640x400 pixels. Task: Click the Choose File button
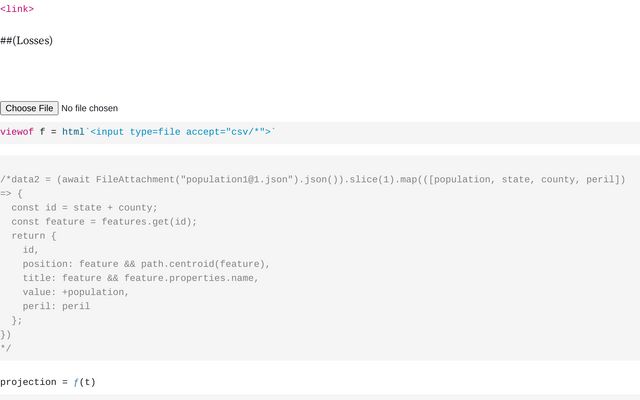click(29, 108)
